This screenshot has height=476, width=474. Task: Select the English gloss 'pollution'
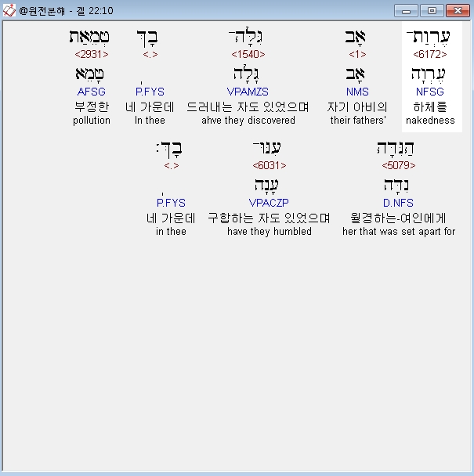click(x=92, y=121)
